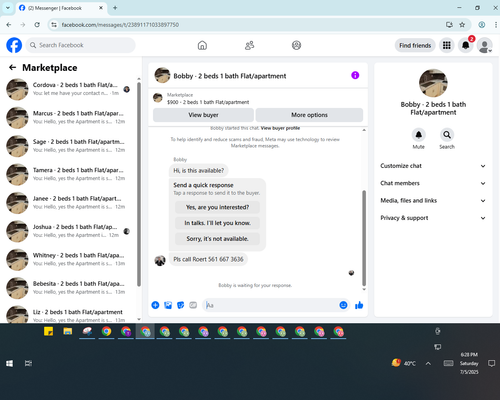Click the chat messages vertical scrollbar

[364, 238]
